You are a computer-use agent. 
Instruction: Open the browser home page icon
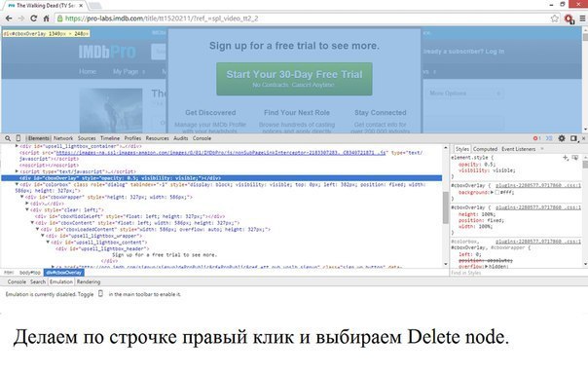(46, 19)
